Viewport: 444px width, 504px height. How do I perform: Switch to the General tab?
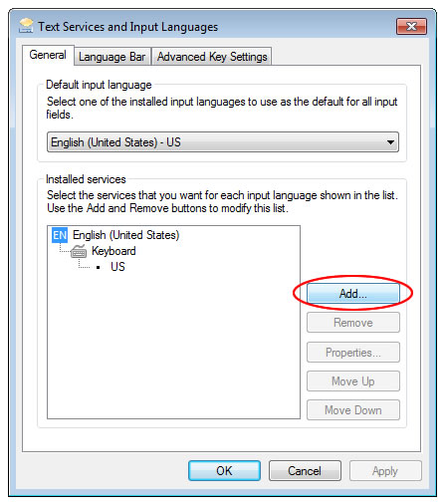click(48, 55)
